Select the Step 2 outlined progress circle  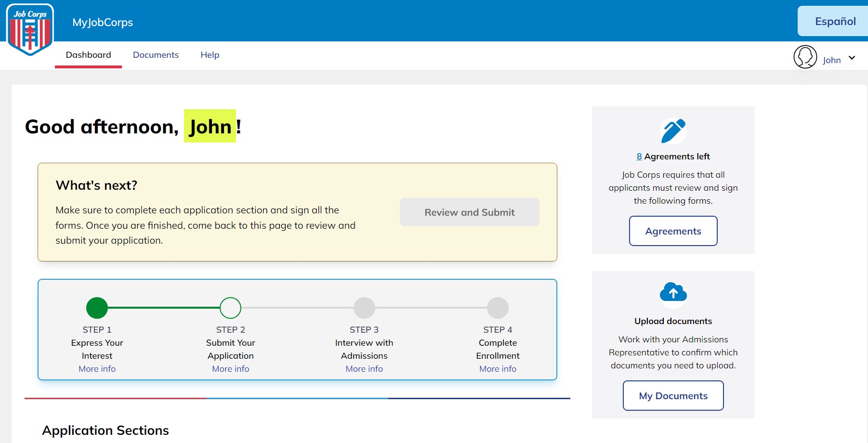[230, 308]
